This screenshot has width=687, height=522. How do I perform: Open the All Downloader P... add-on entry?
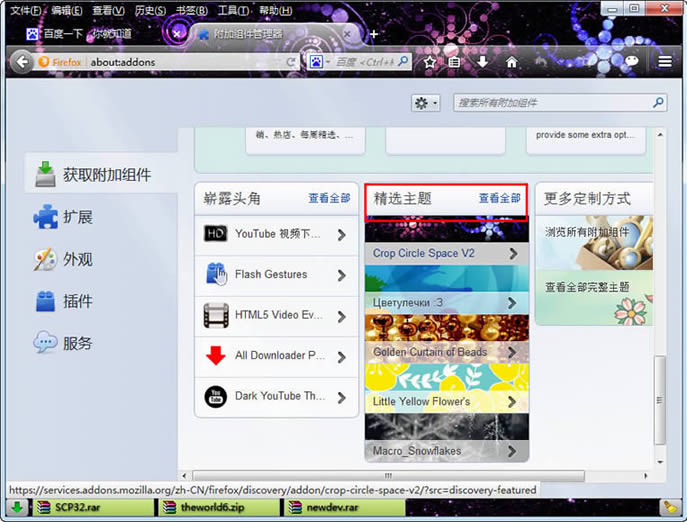tap(276, 356)
